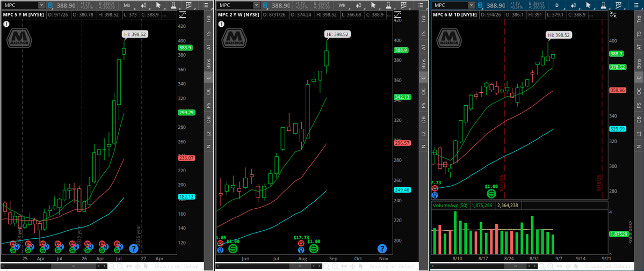Click symbol link 3 icon on monthly chart
This screenshot has width=644, height=271.
point(50,5)
